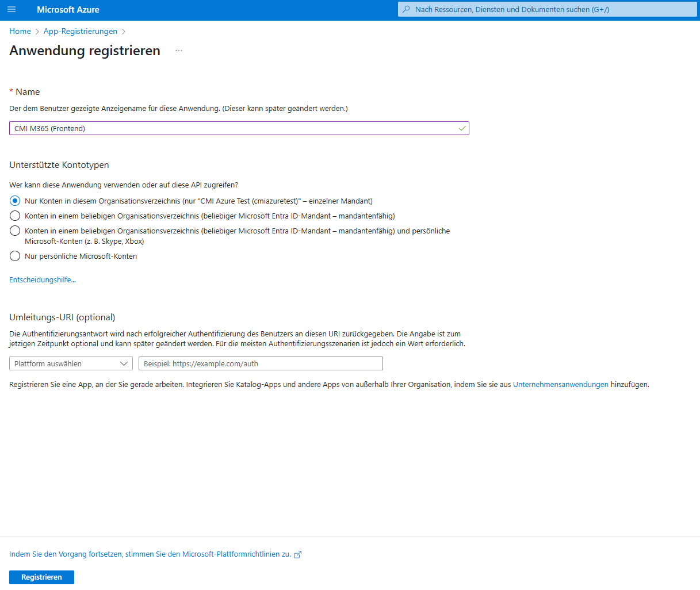Viewport: 700px width, 590px height.
Task: Follow the Unternehmensanwendungen link
Action: click(x=560, y=384)
